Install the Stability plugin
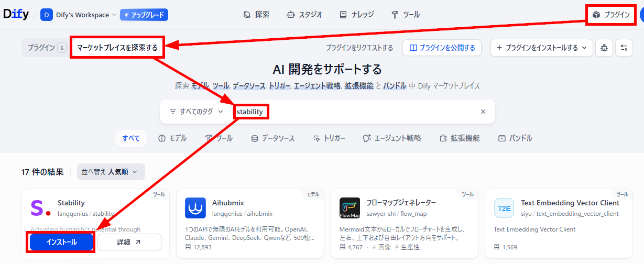 (61, 242)
